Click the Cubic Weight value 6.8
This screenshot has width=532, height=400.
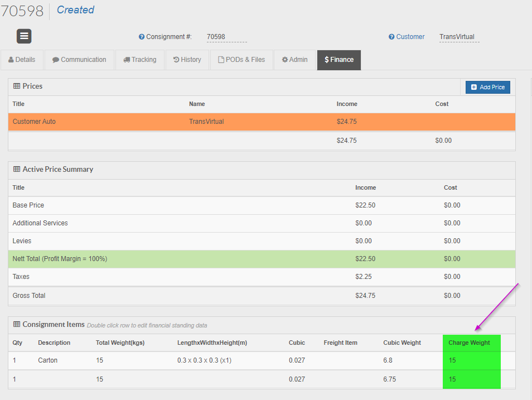pos(388,360)
